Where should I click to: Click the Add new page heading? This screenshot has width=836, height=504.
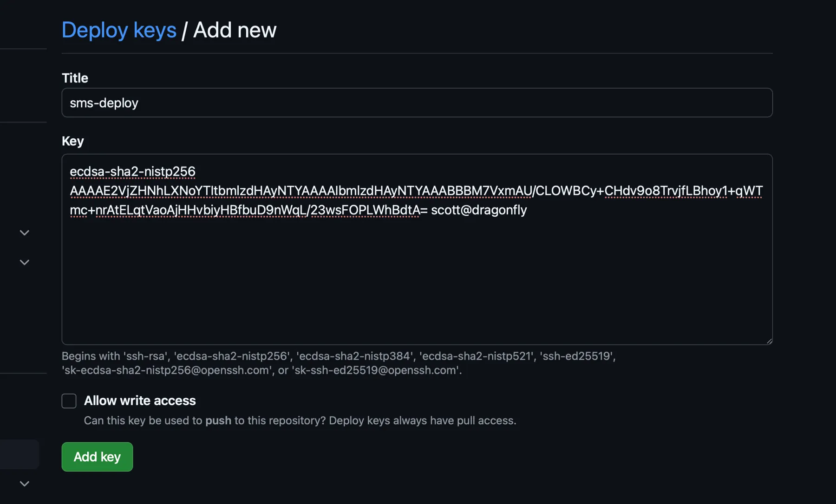pos(235,30)
